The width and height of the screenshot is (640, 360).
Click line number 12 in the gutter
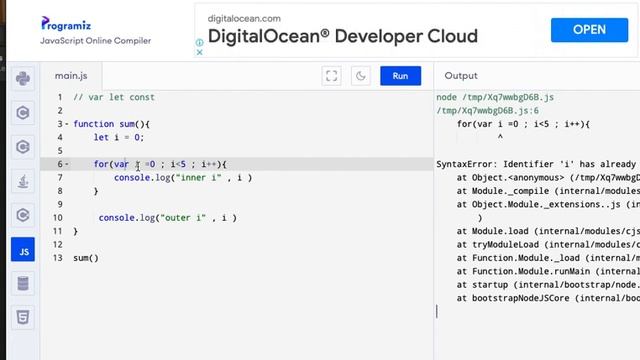[x=58, y=244]
